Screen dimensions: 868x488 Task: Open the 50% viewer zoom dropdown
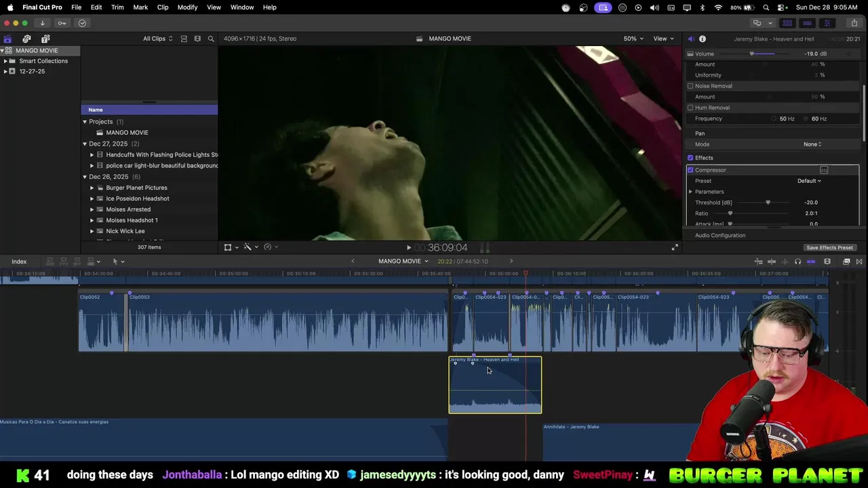pos(633,39)
